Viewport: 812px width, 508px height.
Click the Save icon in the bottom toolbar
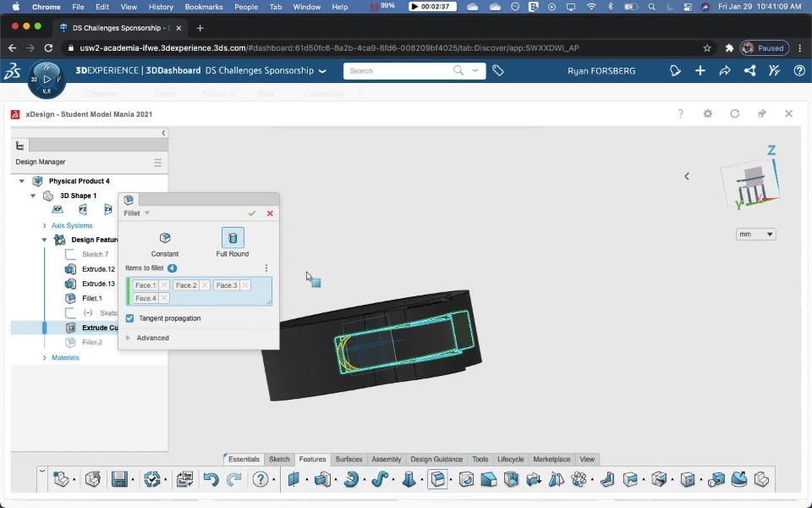[x=119, y=479]
